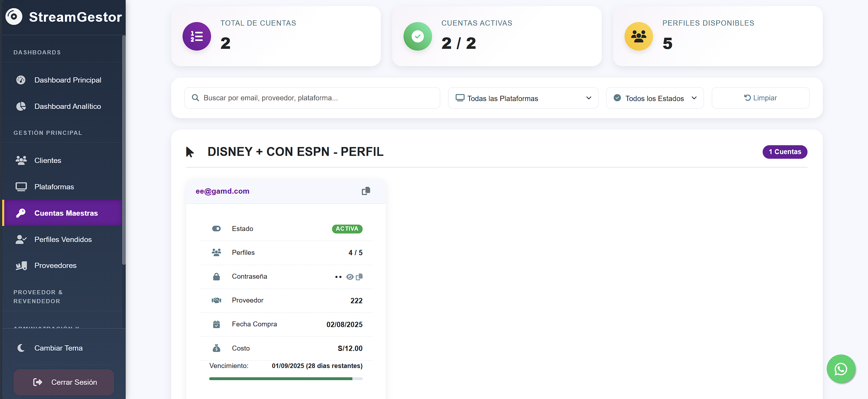Click the Perfiles count 4 / 5

point(356,253)
